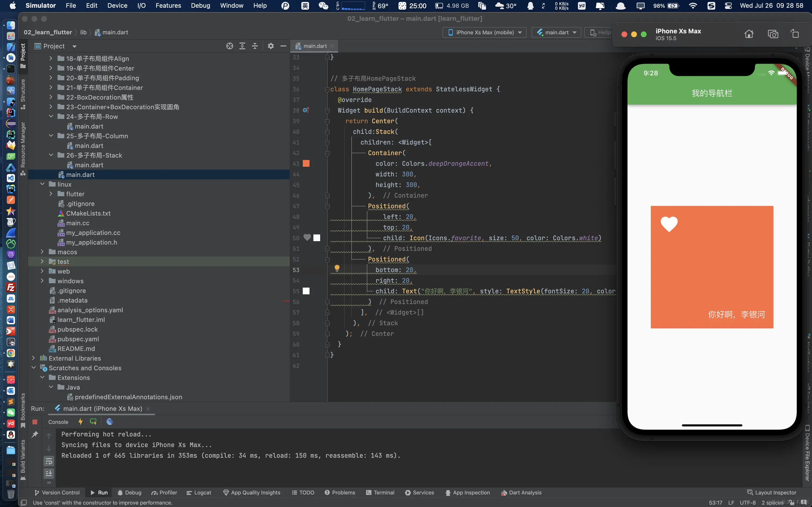The width and height of the screenshot is (812, 507).
Task: Click the Collapse All icon in Project panel
Action: coord(255,46)
